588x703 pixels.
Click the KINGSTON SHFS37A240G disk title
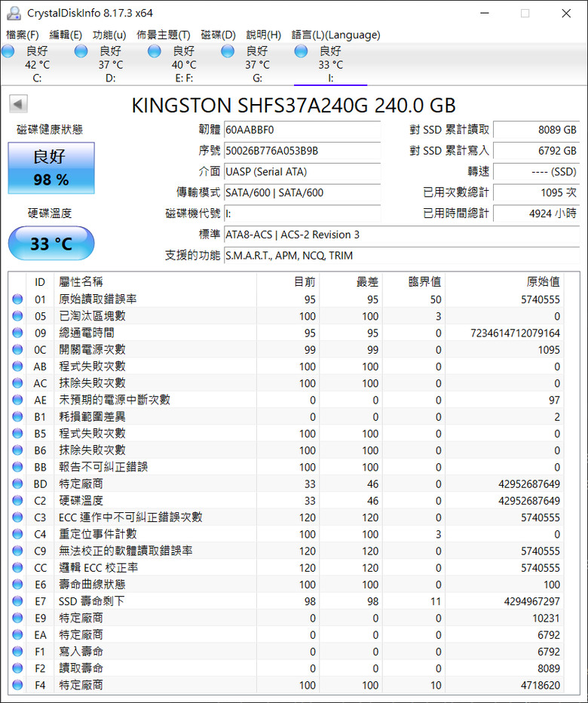coord(293,106)
